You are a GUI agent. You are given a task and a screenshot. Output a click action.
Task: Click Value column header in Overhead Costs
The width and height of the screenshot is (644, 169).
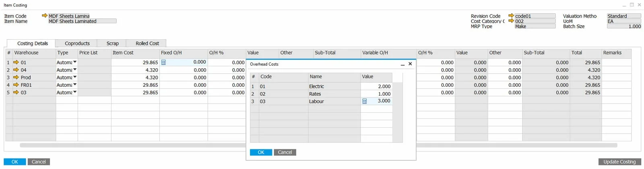[376, 77]
